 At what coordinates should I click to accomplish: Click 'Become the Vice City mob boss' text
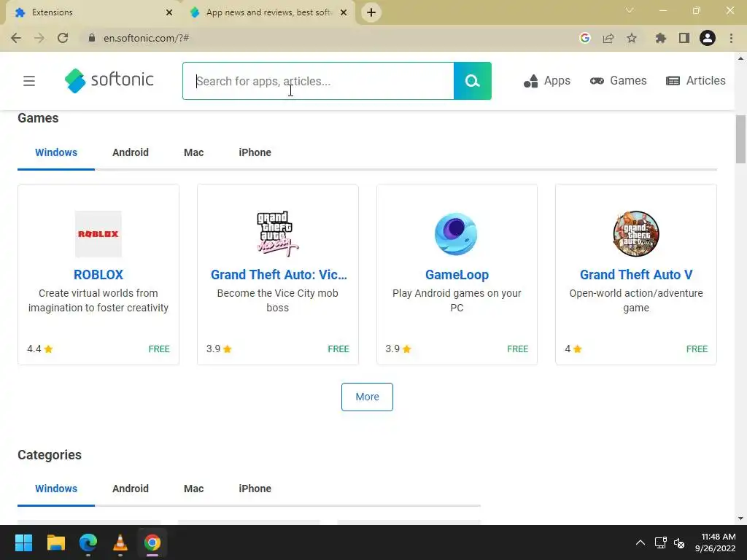click(278, 300)
